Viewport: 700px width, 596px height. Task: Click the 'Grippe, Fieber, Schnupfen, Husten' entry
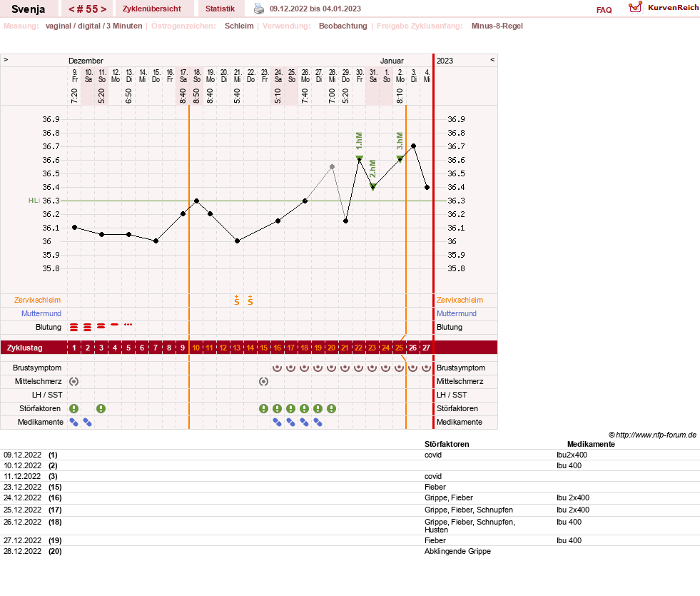[x=470, y=525]
